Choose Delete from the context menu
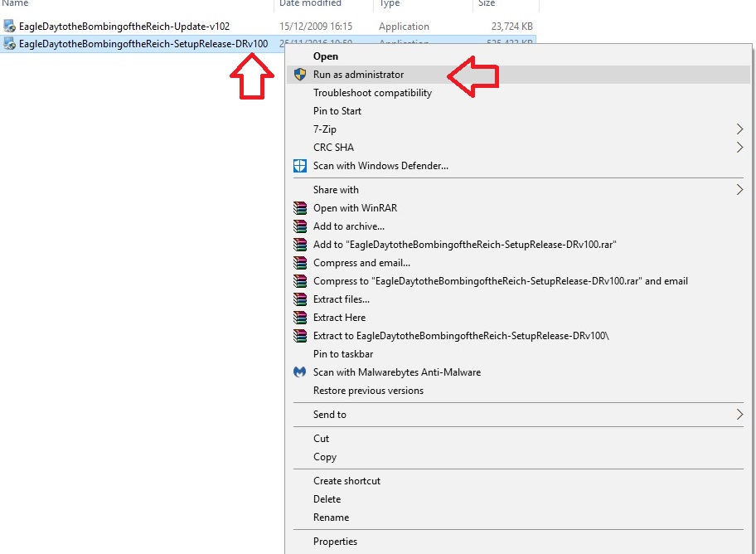The image size is (756, 554). pos(518,499)
